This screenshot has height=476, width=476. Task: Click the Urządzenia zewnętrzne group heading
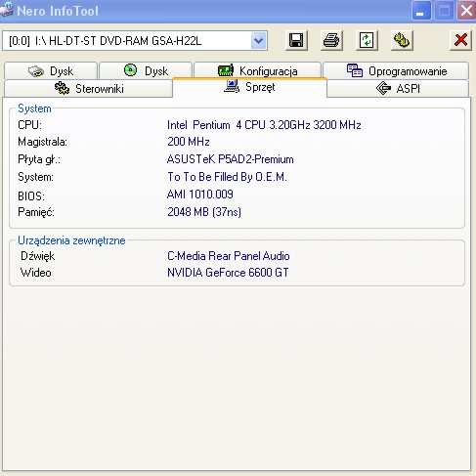[x=71, y=240]
